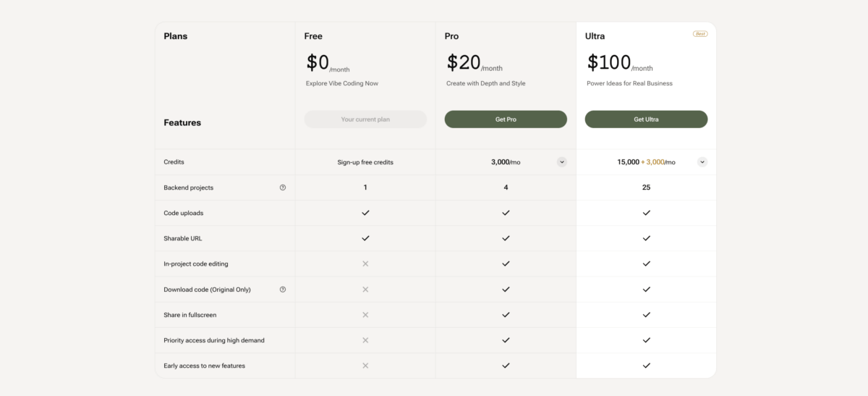
Task: Click the Best badge on Ultra plan
Action: 700,34
